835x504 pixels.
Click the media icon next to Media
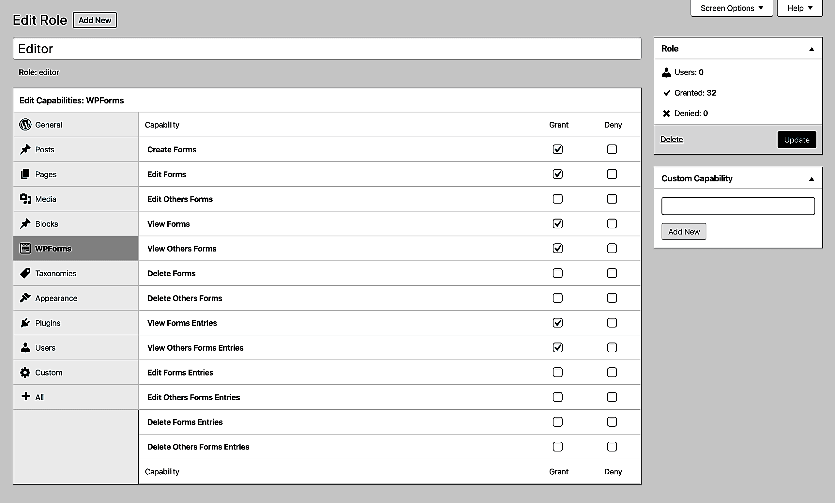coord(25,199)
